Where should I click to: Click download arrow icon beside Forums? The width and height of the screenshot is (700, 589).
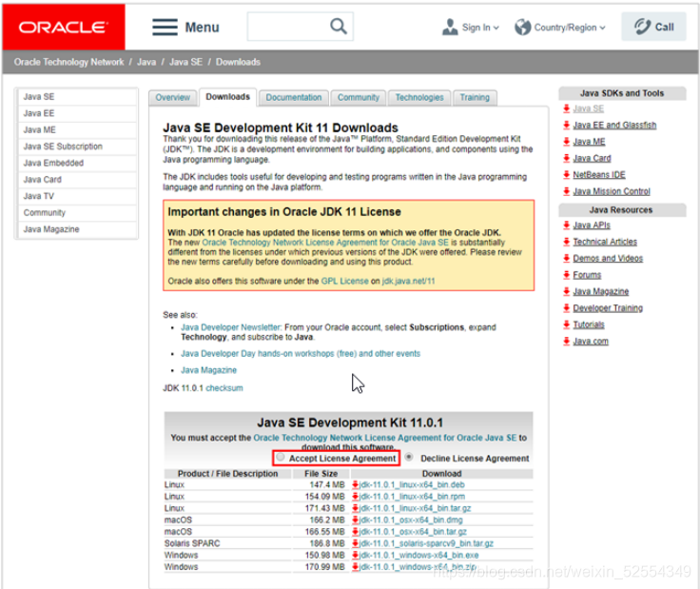pos(567,274)
